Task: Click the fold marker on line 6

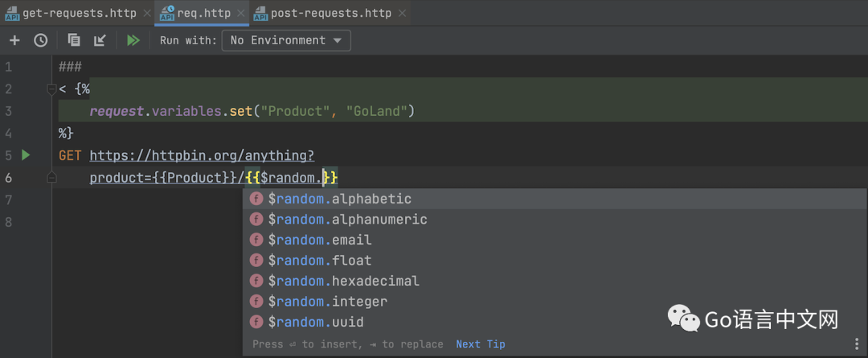Action: coord(51,178)
